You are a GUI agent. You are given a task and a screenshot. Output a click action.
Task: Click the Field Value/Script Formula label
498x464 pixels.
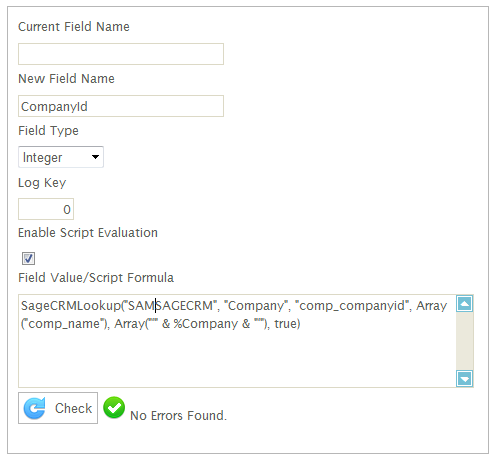tap(96, 278)
